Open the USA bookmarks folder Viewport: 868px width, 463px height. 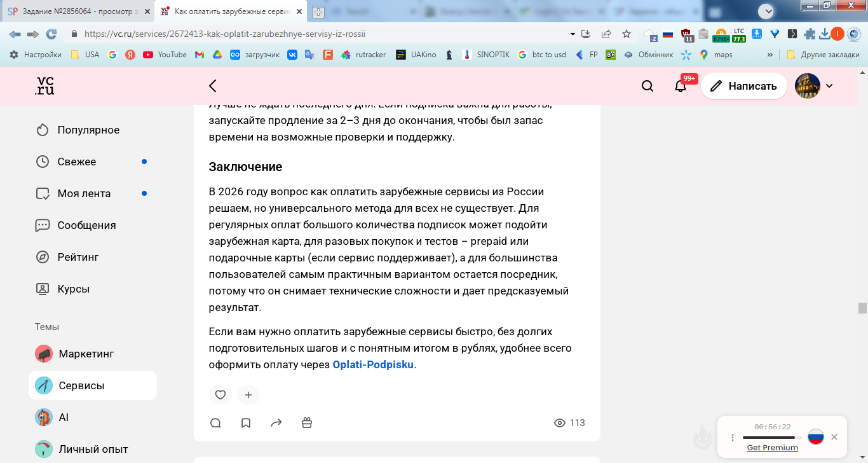point(85,55)
